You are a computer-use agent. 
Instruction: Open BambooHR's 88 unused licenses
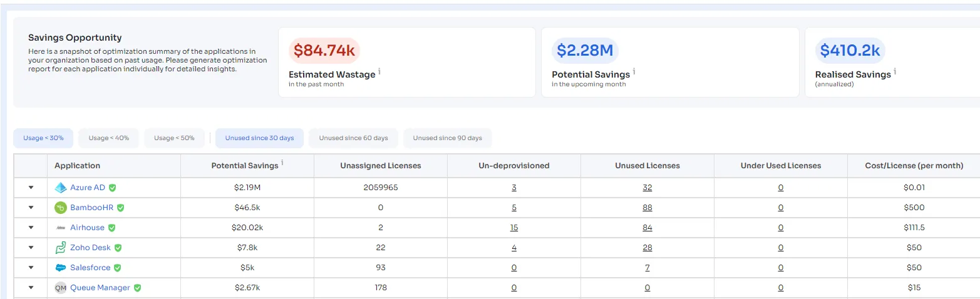click(x=647, y=208)
